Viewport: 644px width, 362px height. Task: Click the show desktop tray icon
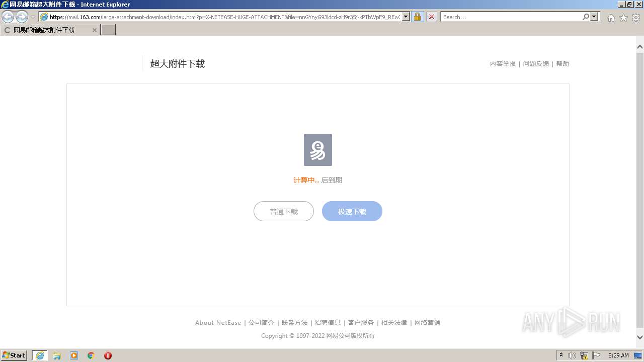[x=638, y=355]
